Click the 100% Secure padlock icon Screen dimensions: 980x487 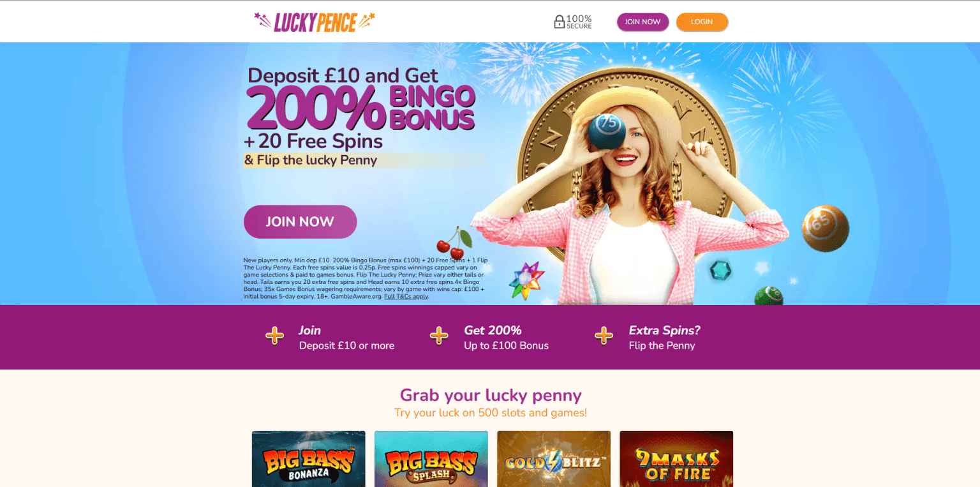pyautogui.click(x=560, y=22)
